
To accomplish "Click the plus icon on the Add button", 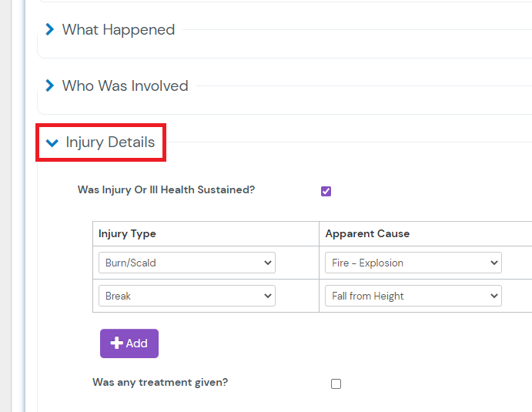I will (x=117, y=343).
